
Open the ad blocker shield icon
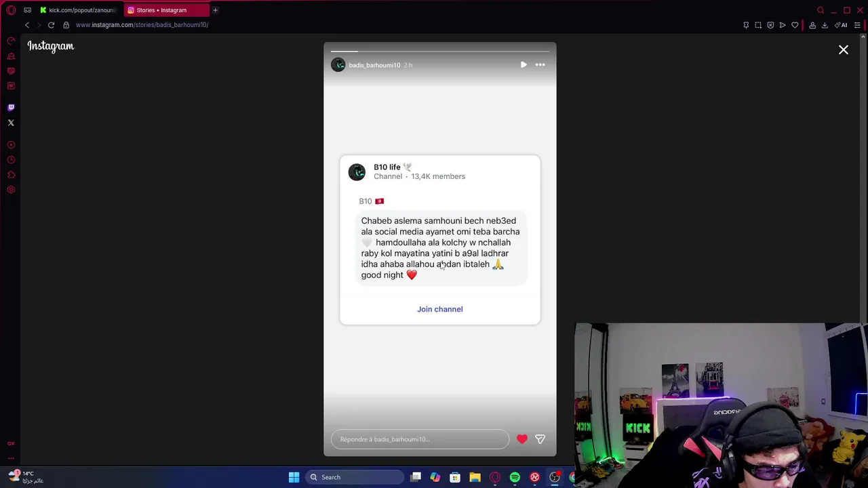click(x=770, y=25)
